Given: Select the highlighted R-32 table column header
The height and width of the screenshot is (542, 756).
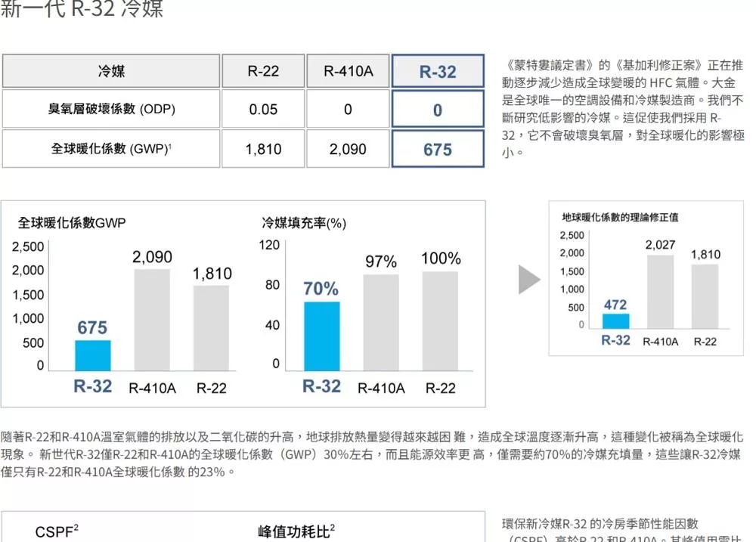Looking at the screenshot, I should pos(438,72).
